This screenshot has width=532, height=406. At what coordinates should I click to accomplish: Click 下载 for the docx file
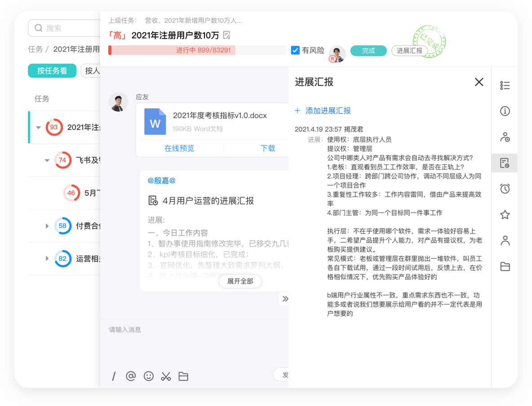click(268, 148)
